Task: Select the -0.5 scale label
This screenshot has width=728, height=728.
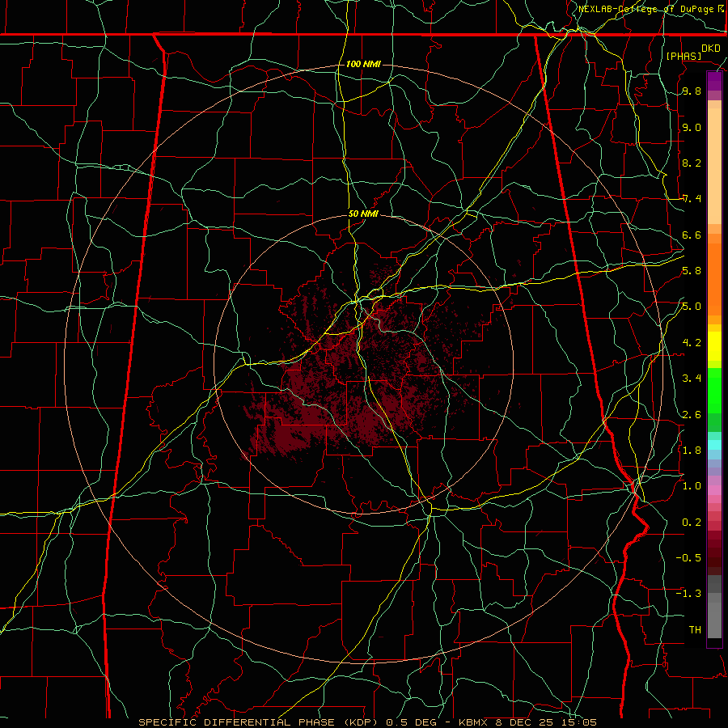Action: (688, 558)
